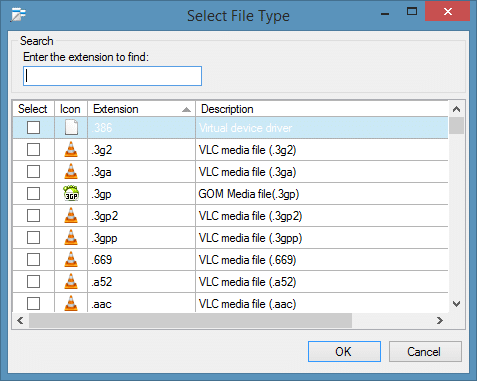The width and height of the screenshot is (477, 381).
Task: Click the Icon column header
Action: (71, 109)
